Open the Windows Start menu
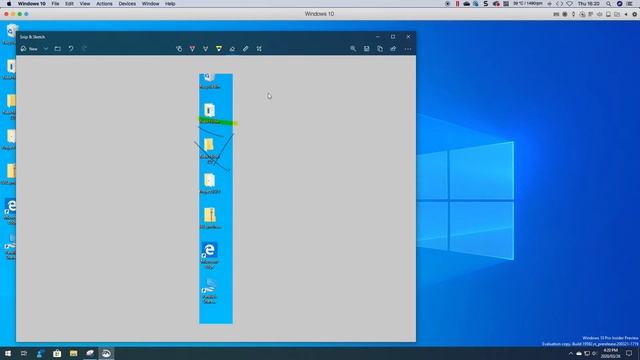640x360 pixels. pos(8,353)
